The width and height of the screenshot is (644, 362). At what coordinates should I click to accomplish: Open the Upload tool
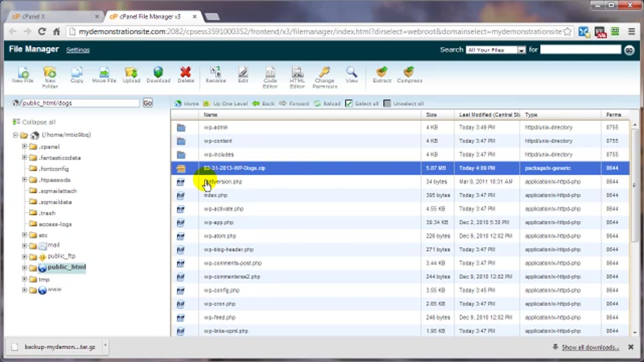(131, 74)
